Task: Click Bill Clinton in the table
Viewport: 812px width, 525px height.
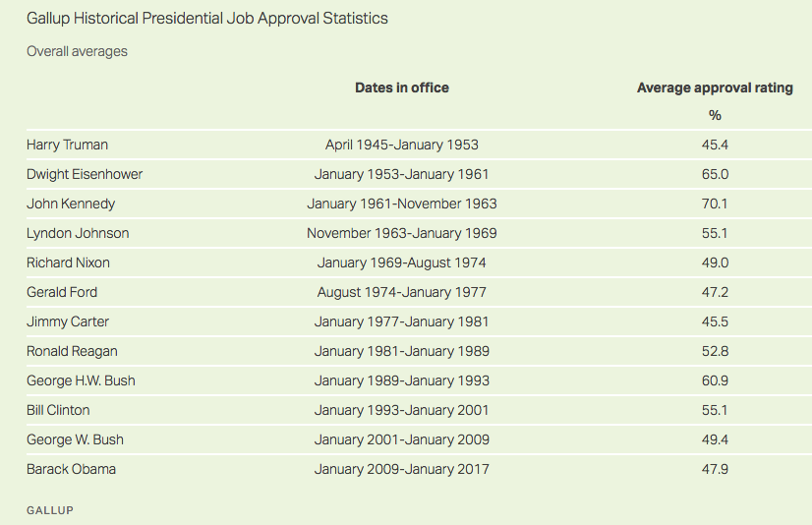Action: [60, 410]
